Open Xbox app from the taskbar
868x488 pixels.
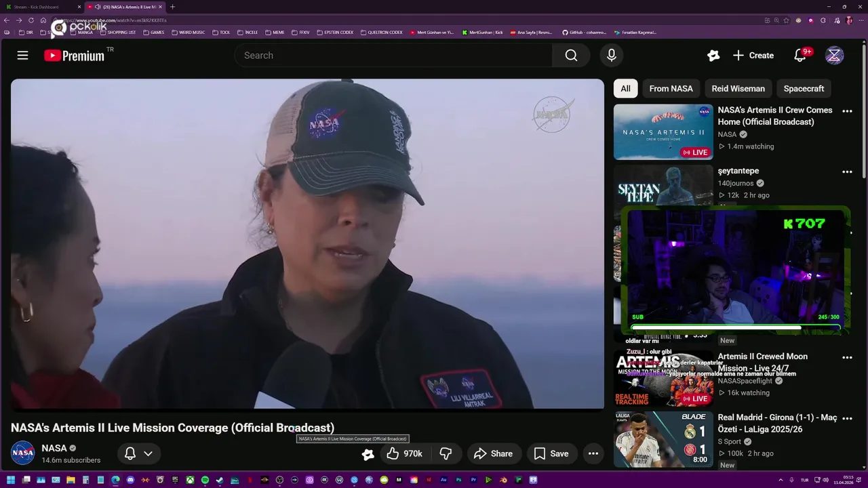[x=191, y=480]
